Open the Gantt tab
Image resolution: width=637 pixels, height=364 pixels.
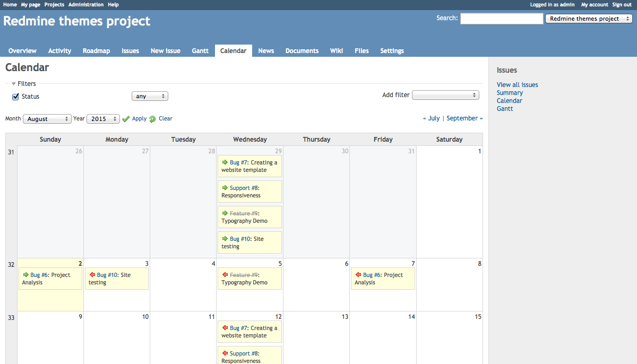(200, 51)
